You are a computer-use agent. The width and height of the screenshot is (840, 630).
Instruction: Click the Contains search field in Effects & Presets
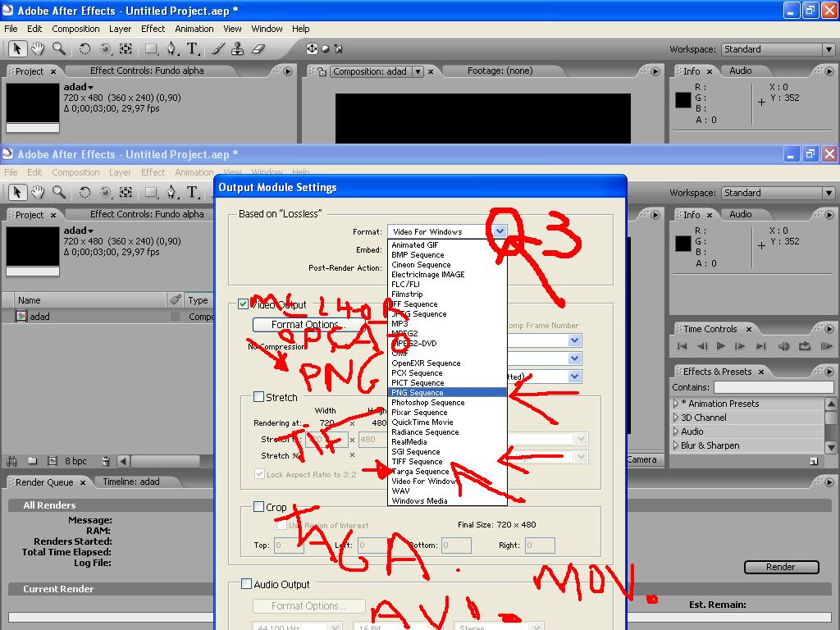[774, 387]
